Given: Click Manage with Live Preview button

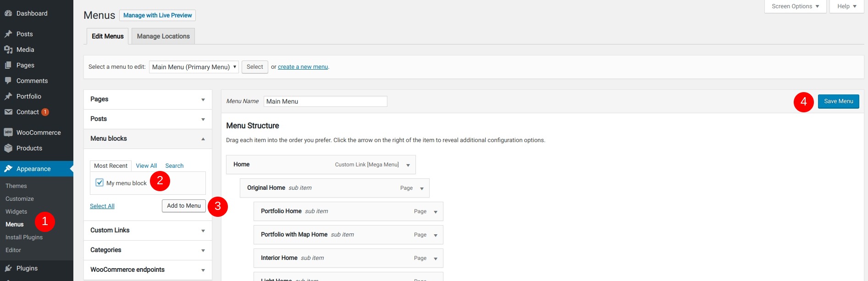Looking at the screenshot, I should [x=157, y=15].
